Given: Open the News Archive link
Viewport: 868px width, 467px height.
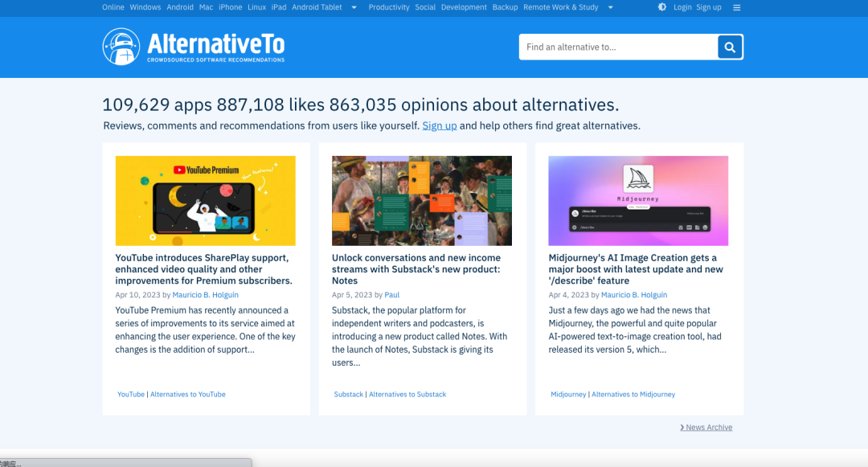Looking at the screenshot, I should point(706,428).
